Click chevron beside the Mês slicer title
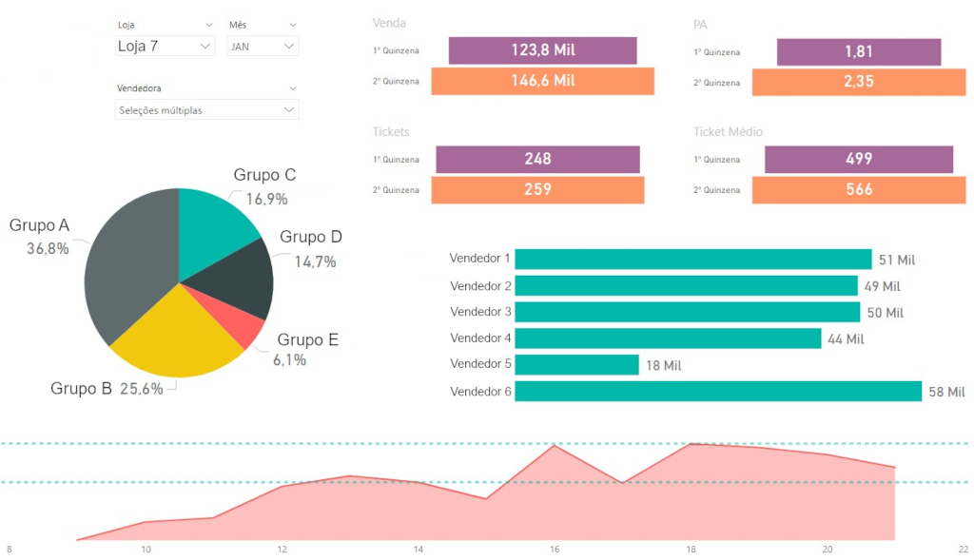 (x=292, y=24)
